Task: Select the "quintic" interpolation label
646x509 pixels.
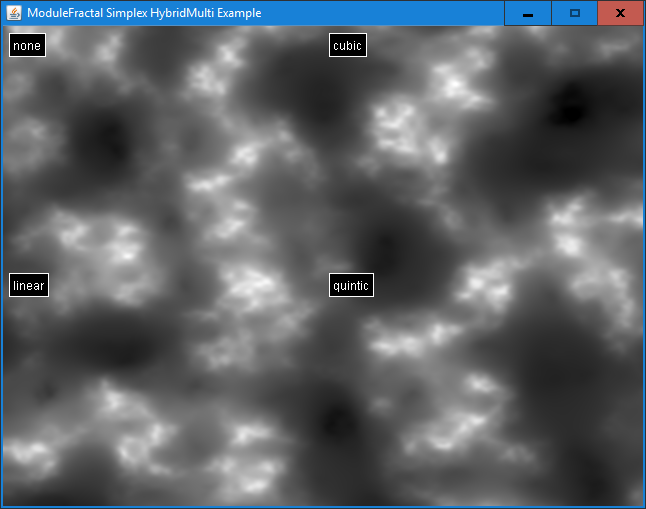Action: pyautogui.click(x=350, y=286)
